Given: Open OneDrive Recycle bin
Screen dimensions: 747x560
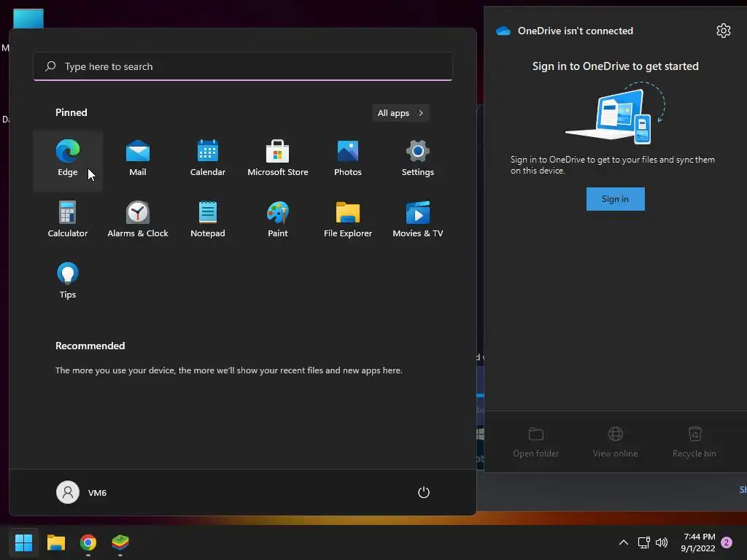Looking at the screenshot, I should coord(694,443).
